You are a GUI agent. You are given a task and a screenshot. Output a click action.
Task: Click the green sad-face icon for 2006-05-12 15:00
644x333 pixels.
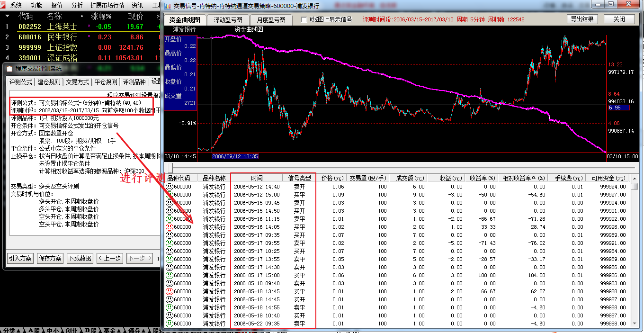(x=169, y=195)
